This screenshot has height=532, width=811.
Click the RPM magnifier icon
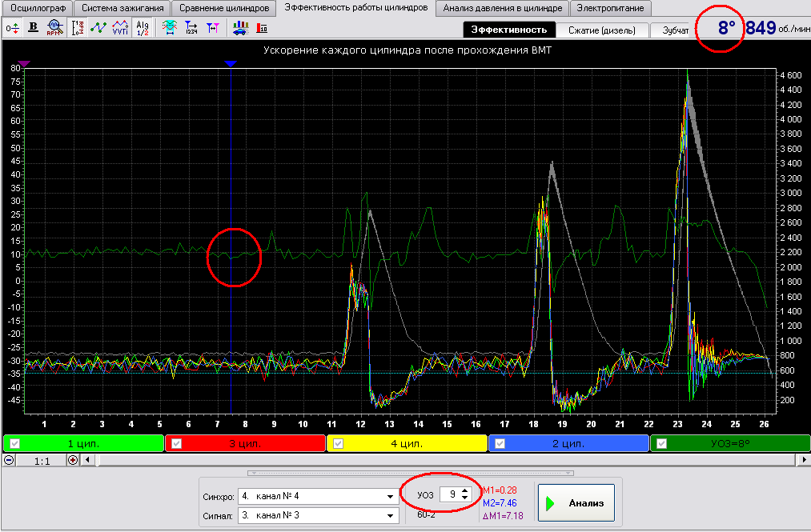point(54,28)
